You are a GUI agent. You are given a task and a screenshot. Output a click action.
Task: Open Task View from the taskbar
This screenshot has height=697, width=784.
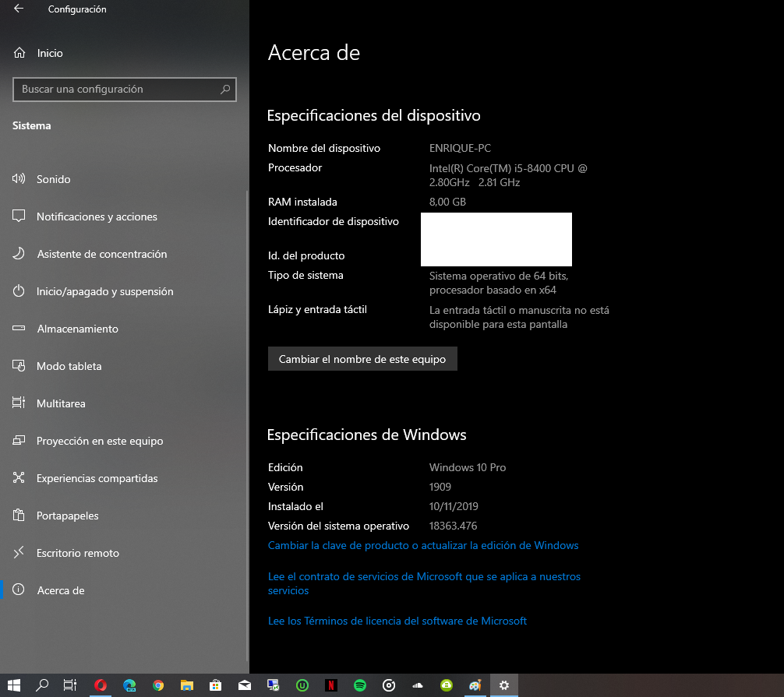[x=70, y=685]
